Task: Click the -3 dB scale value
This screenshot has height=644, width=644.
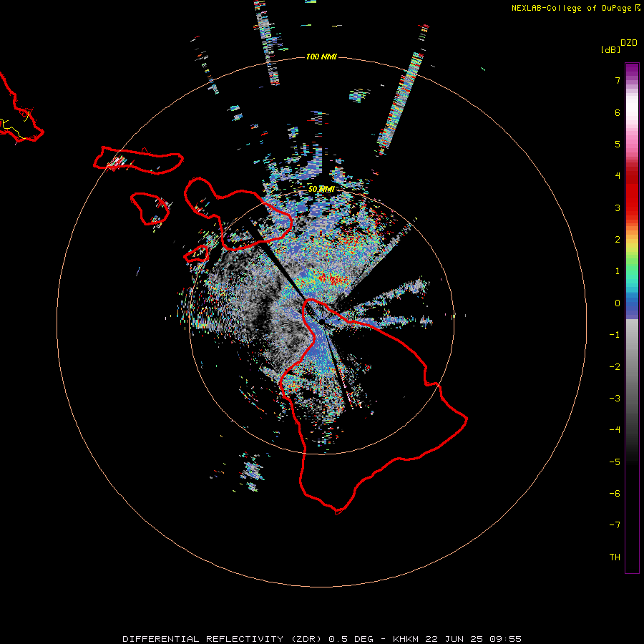Action: point(615,399)
